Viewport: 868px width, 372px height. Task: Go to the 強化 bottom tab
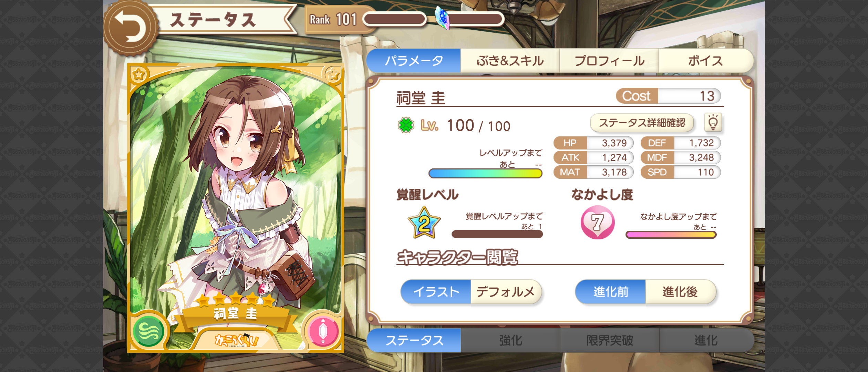(x=510, y=340)
